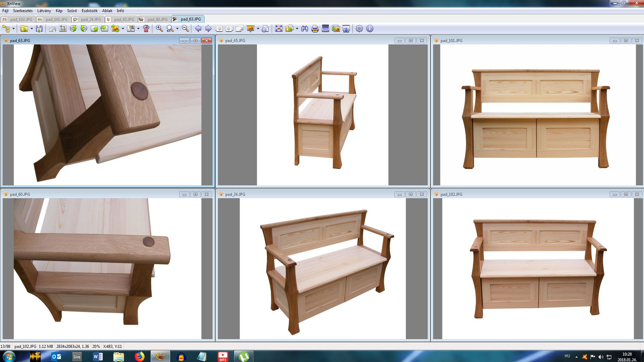
Task: Expand the color adjustment dropdown arrow
Action: point(138,29)
